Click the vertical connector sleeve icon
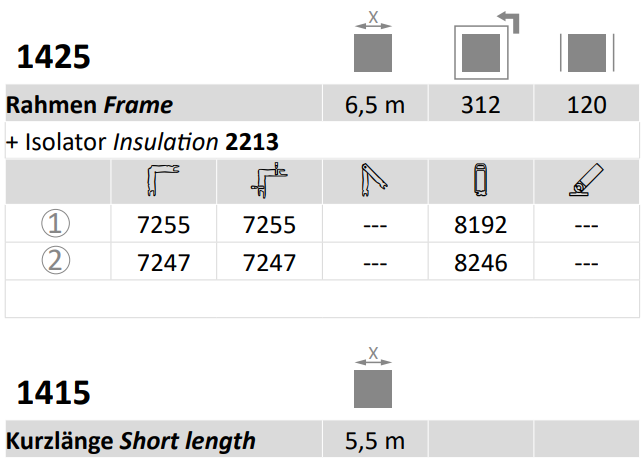This screenshot has width=643, height=462. (481, 180)
